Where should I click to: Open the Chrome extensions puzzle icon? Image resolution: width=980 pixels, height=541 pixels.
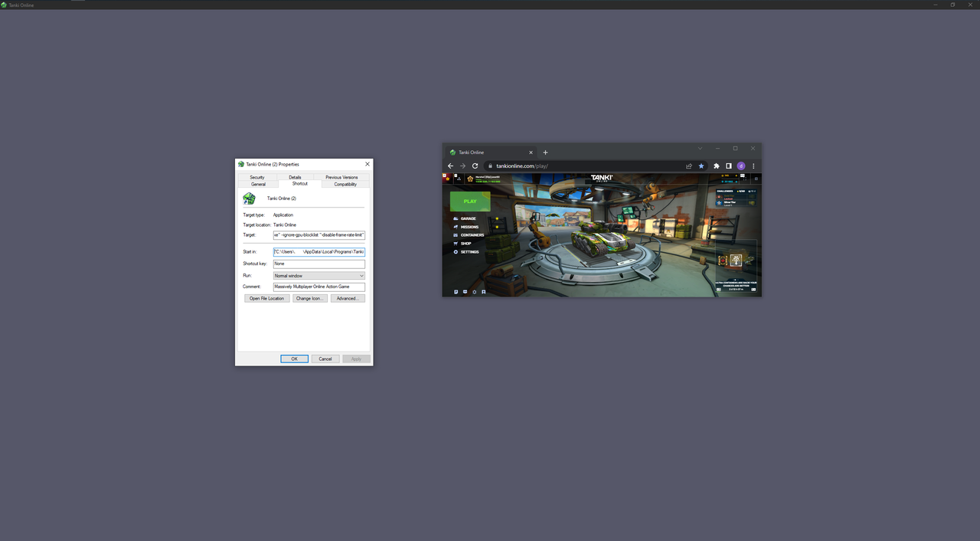coord(717,166)
